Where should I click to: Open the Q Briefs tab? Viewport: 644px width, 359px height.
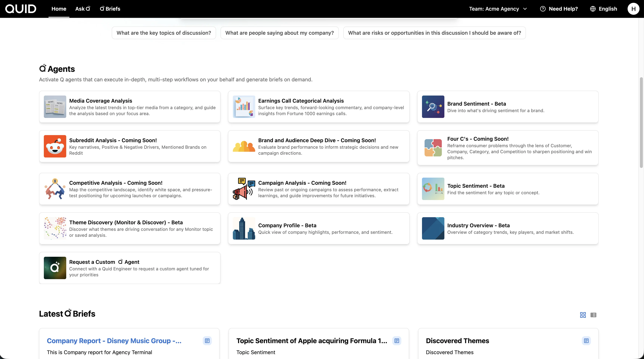110,9
